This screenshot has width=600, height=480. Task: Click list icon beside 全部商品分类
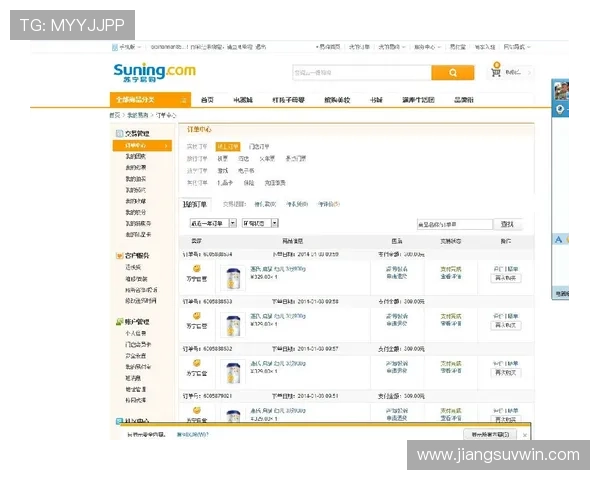(184, 100)
